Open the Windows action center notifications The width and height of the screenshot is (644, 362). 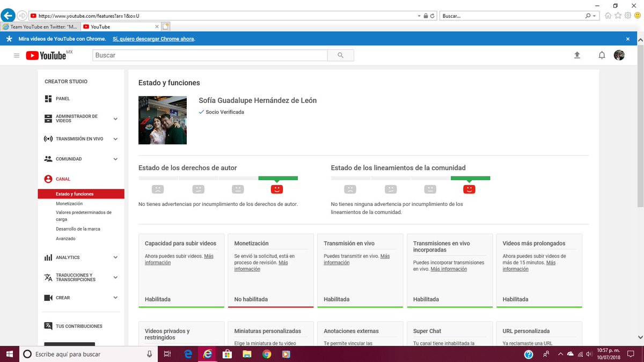point(632,354)
